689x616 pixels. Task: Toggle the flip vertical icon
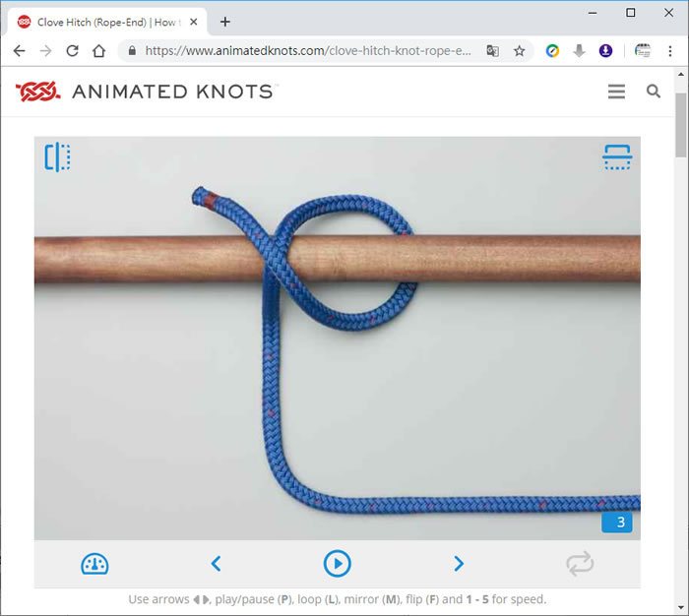point(617,156)
